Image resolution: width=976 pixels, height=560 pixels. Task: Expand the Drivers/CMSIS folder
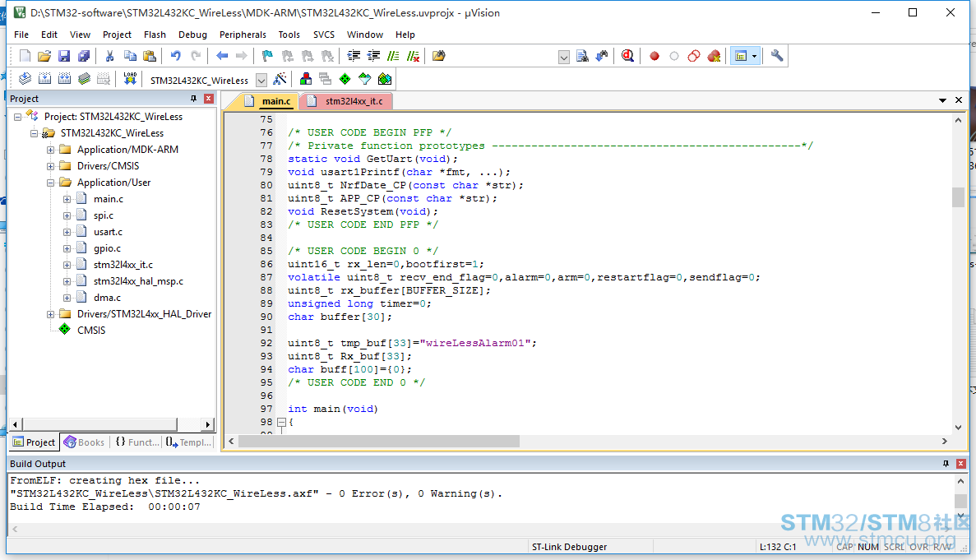click(x=51, y=166)
